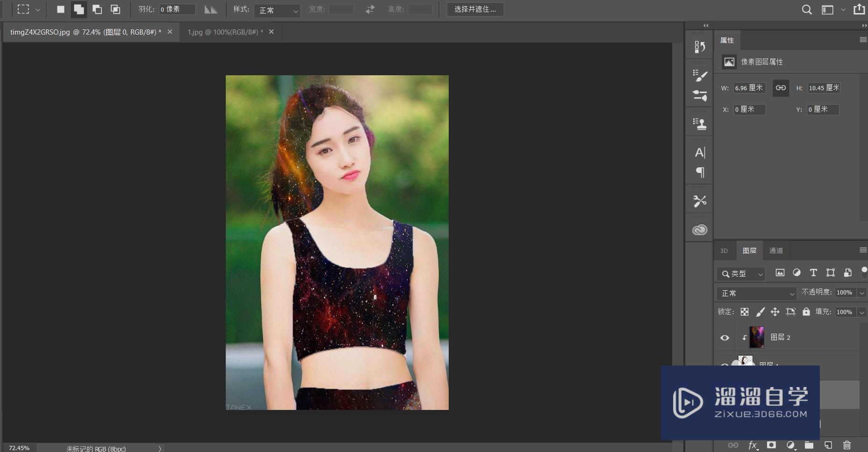Hide 图层 2 using its eye icon

tap(725, 337)
